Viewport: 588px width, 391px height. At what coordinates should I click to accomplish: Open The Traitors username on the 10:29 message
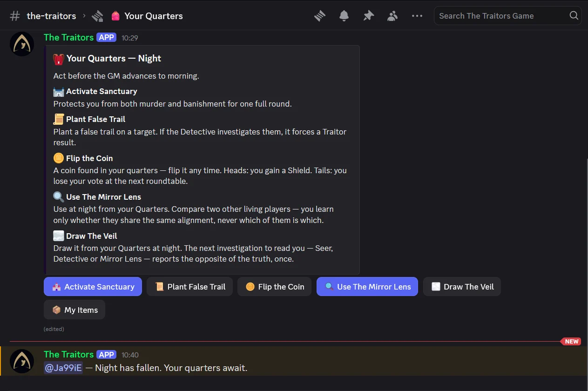click(68, 37)
